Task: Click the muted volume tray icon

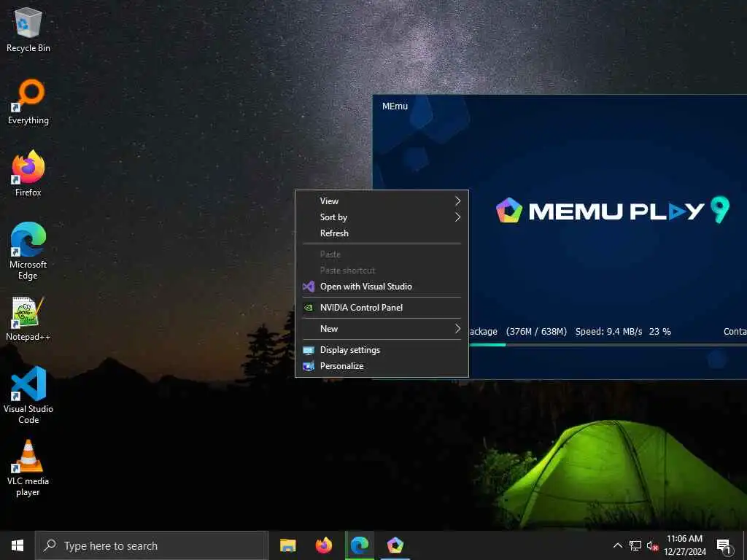Action: (652, 545)
